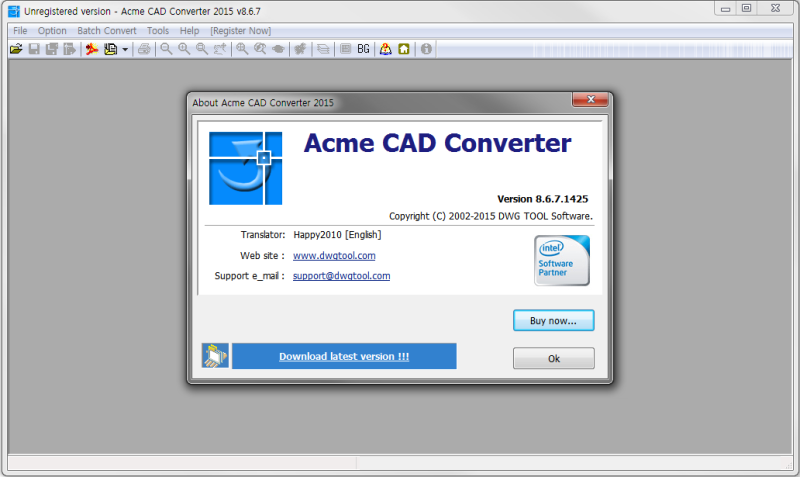
Task: Open the File menu
Action: point(20,31)
